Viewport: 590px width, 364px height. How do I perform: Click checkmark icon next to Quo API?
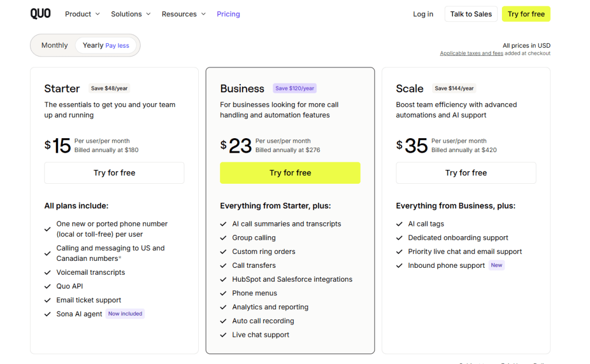(x=48, y=286)
